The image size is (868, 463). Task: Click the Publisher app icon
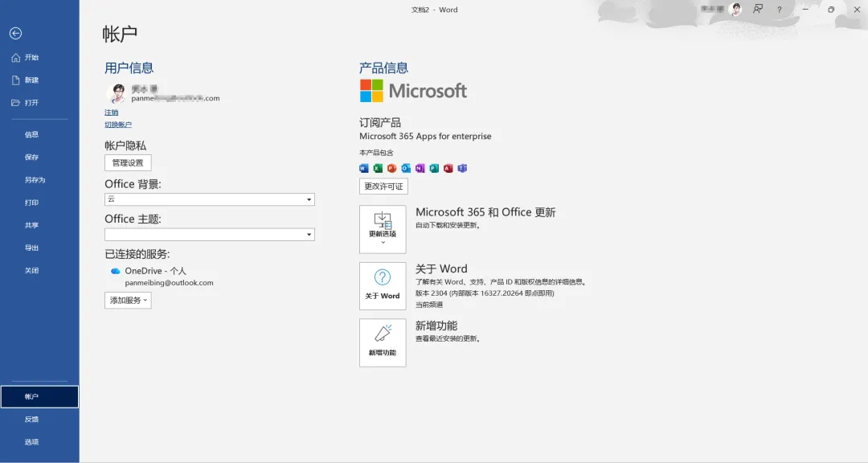[434, 168]
